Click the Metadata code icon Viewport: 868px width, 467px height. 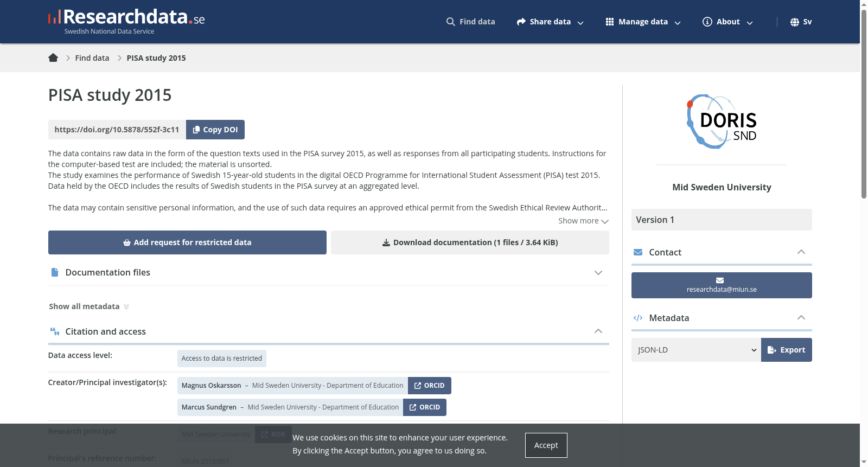point(638,318)
